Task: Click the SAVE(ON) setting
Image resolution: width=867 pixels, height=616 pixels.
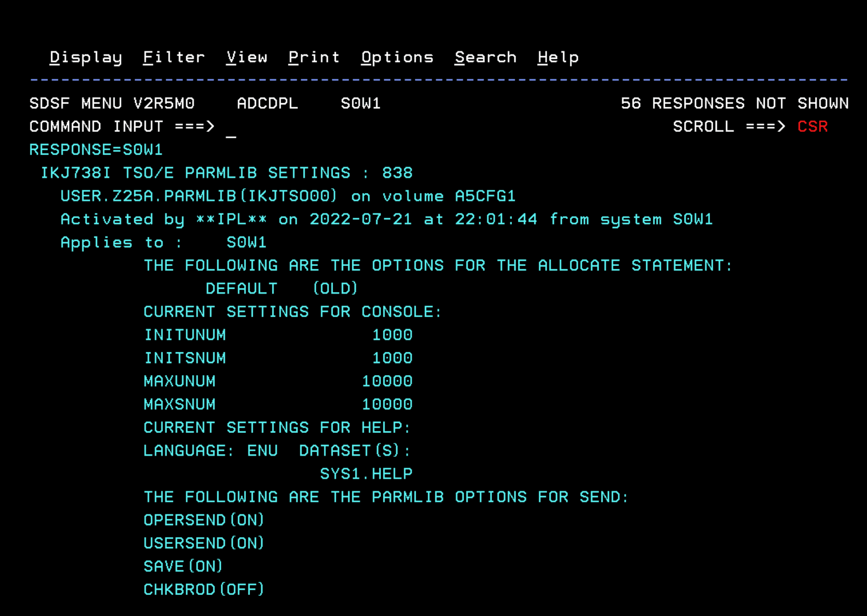Action: (x=183, y=566)
